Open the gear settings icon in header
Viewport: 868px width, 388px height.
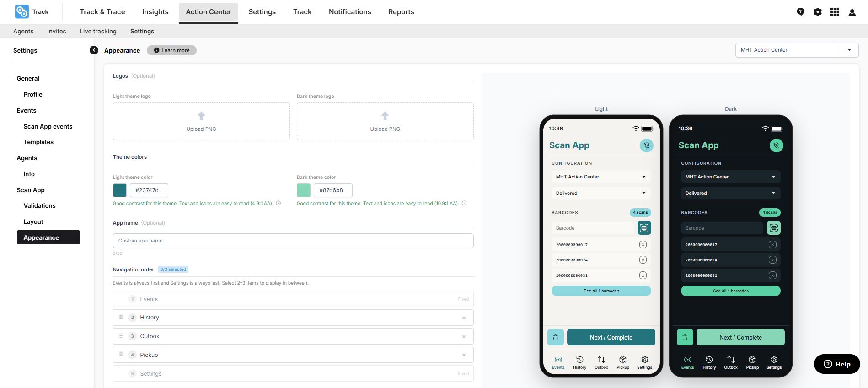pyautogui.click(x=818, y=12)
